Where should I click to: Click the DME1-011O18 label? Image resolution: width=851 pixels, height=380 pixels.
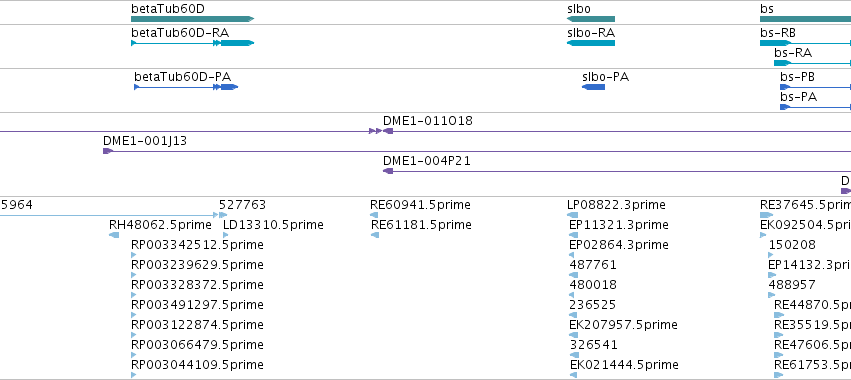428,121
